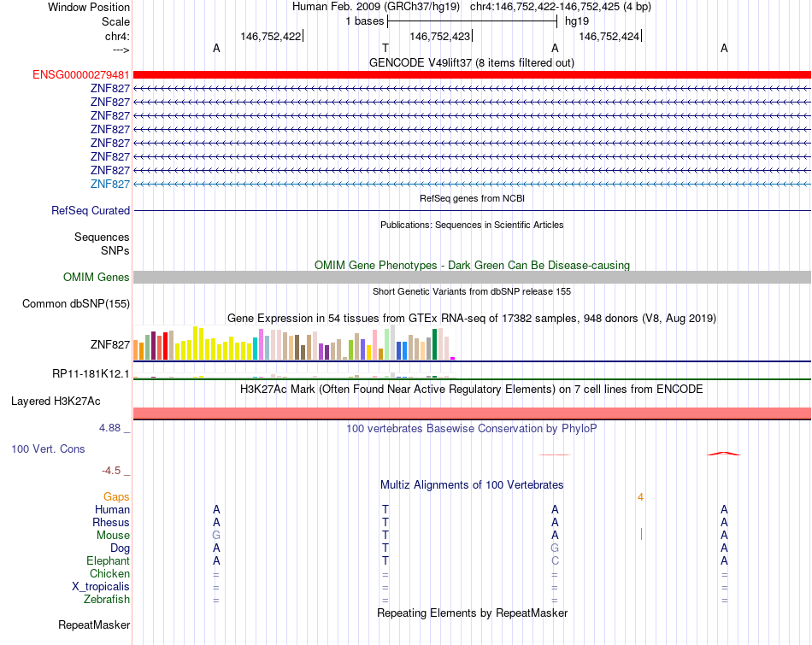This screenshot has width=812, height=645.
Task: Click the orange Gaps row label
Action: point(116,497)
